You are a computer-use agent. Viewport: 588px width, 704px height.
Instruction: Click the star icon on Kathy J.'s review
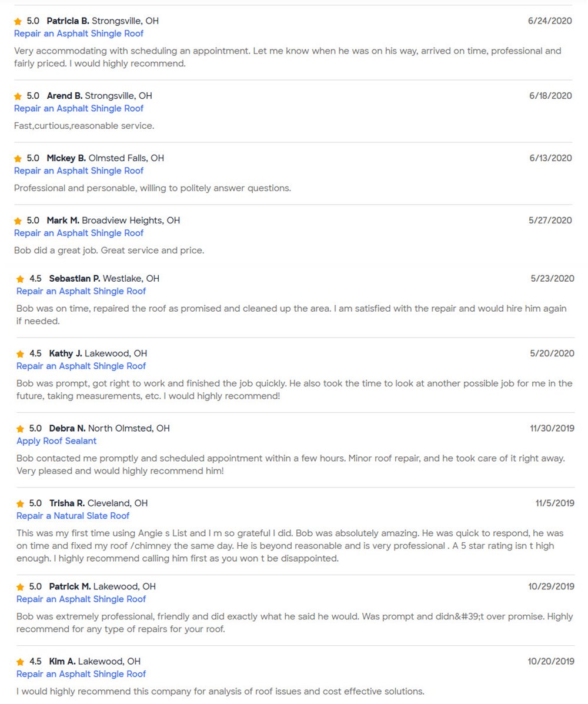[21, 354]
